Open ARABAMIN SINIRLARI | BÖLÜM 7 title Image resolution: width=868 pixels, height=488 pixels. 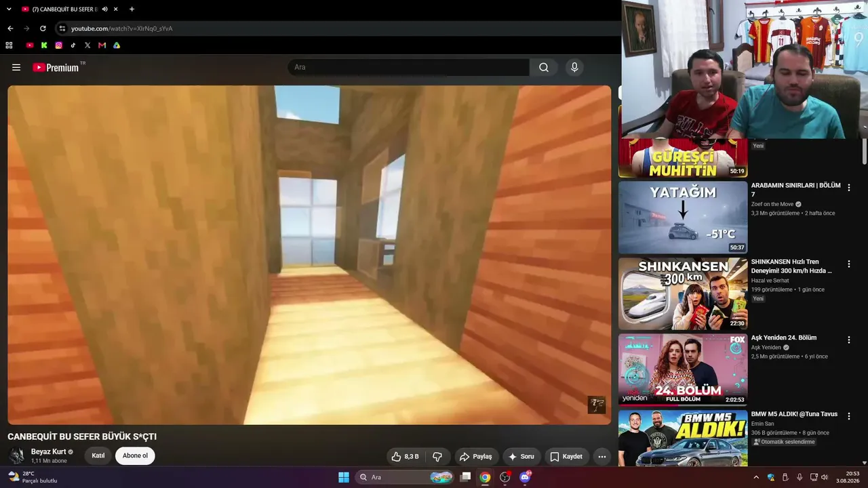tap(795, 190)
